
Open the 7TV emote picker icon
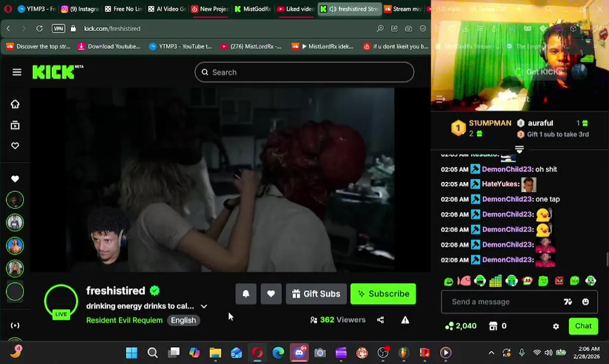[x=568, y=302]
